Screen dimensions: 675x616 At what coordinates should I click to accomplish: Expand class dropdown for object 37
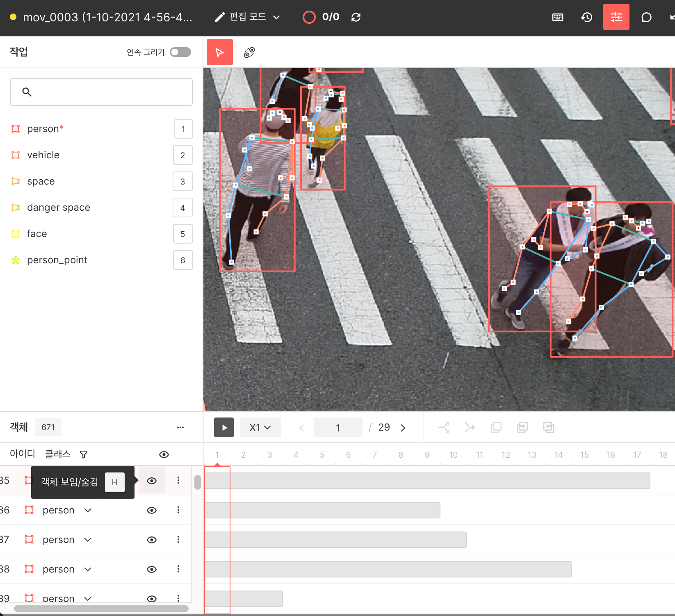88,540
